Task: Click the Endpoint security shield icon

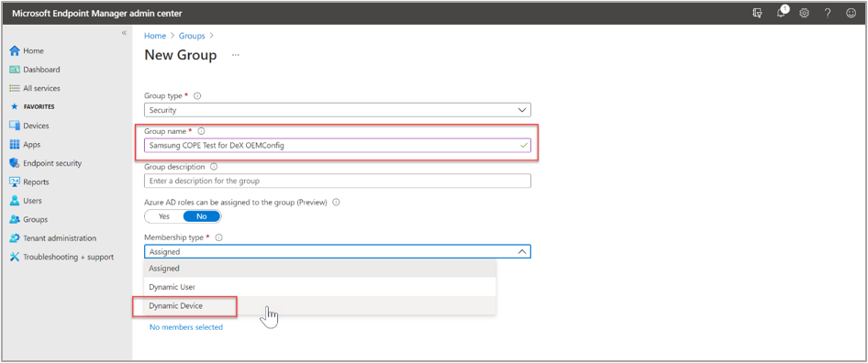Action: (15, 163)
